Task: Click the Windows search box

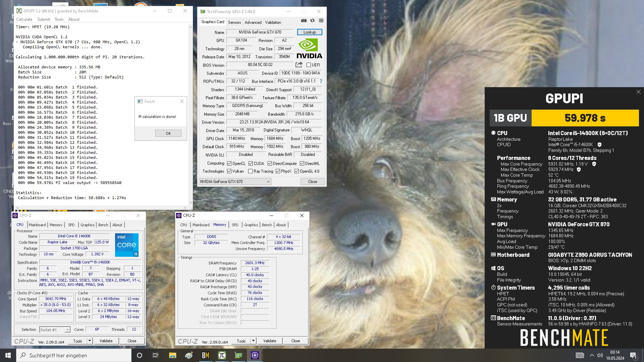Action: pyautogui.click(x=74, y=355)
